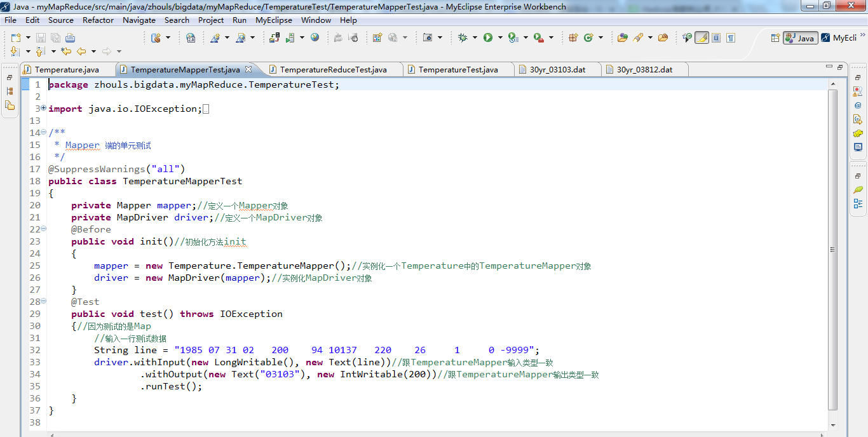The width and height of the screenshot is (868, 437).
Task: Place cursor on the package declaration line
Action: coord(194,84)
